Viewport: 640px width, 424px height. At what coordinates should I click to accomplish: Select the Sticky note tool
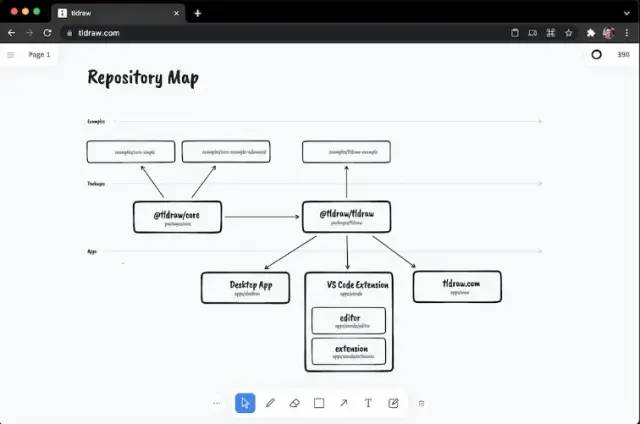pyautogui.click(x=393, y=403)
